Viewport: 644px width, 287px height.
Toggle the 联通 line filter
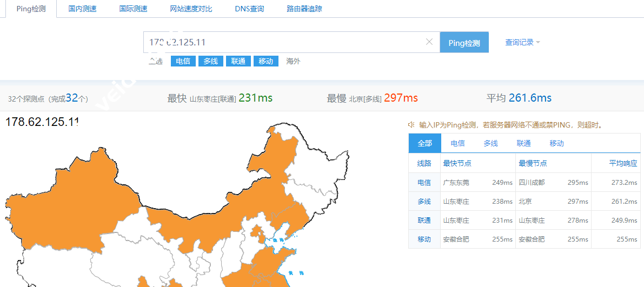tap(238, 61)
